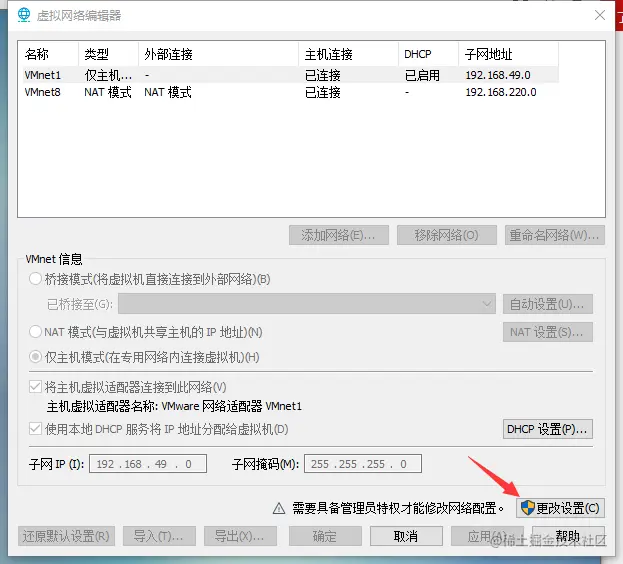Click the shield icon on 更改设置 button
623x564 pixels.
[x=528, y=508]
